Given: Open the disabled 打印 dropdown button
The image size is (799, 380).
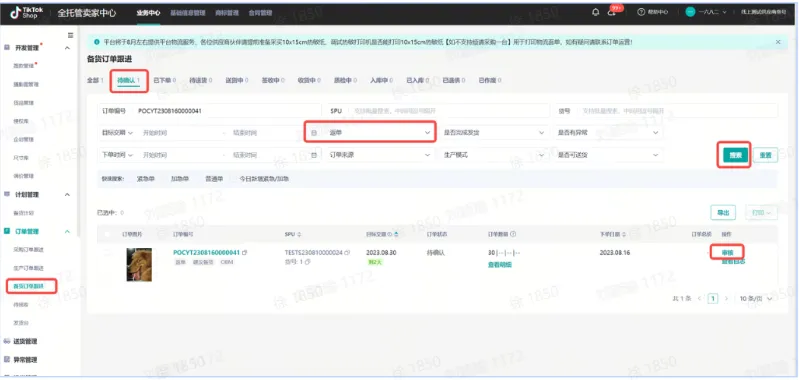Looking at the screenshot, I should [x=761, y=213].
